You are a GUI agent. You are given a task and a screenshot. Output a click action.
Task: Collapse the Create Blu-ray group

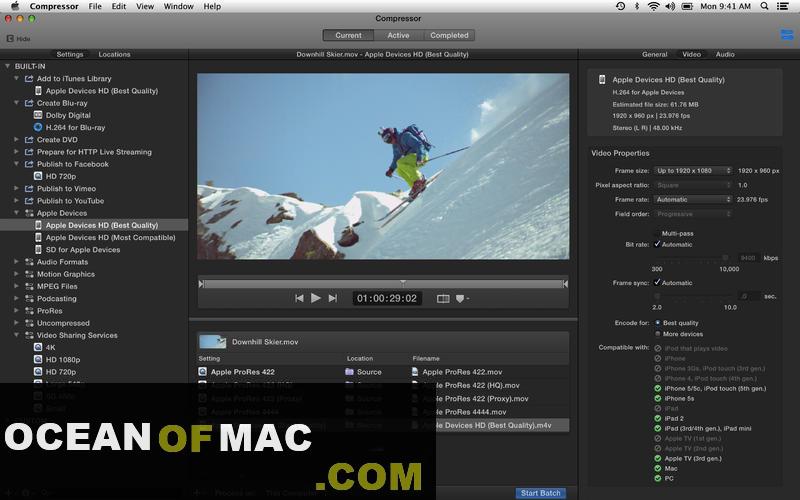coord(16,103)
